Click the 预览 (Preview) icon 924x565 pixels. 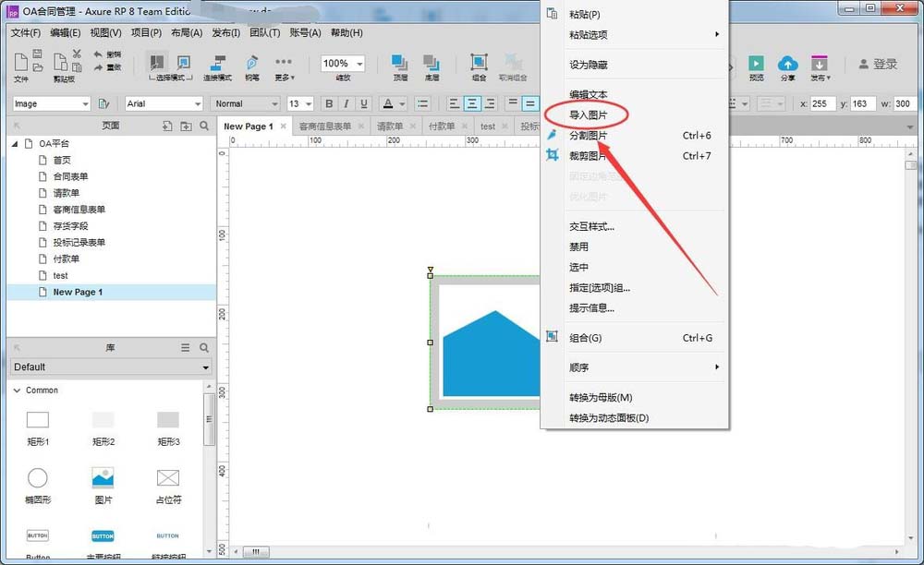click(756, 65)
